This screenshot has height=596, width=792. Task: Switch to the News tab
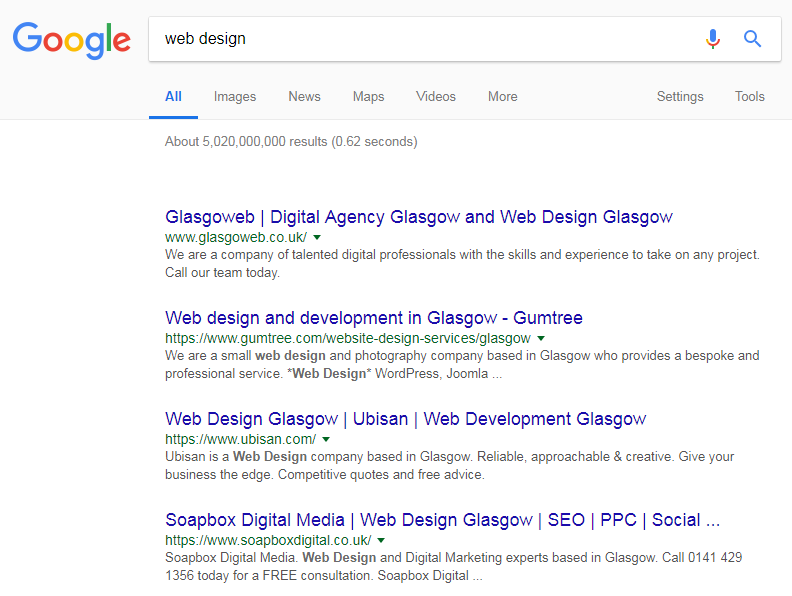[x=305, y=96]
